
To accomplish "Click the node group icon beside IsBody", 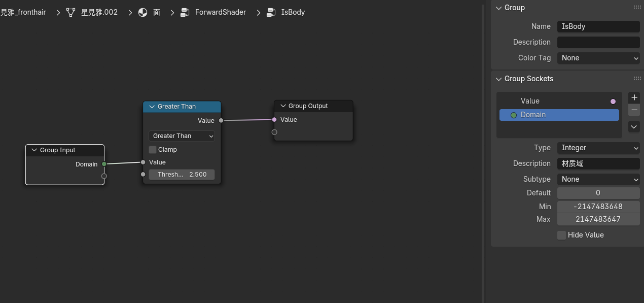I will click(271, 12).
